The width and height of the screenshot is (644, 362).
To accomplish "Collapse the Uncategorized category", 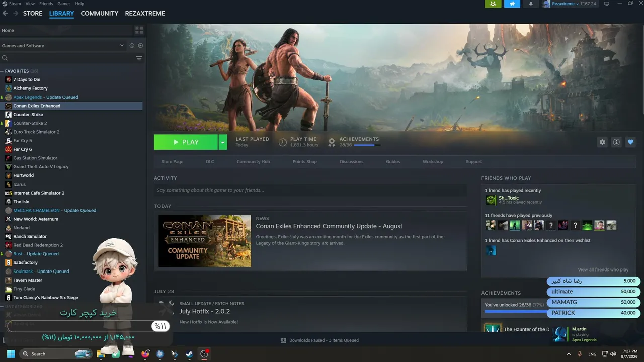I will coord(2,307).
